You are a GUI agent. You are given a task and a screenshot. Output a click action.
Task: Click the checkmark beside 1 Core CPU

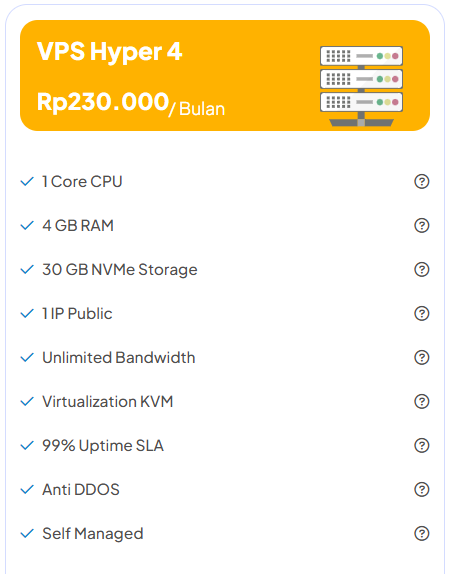tap(27, 181)
